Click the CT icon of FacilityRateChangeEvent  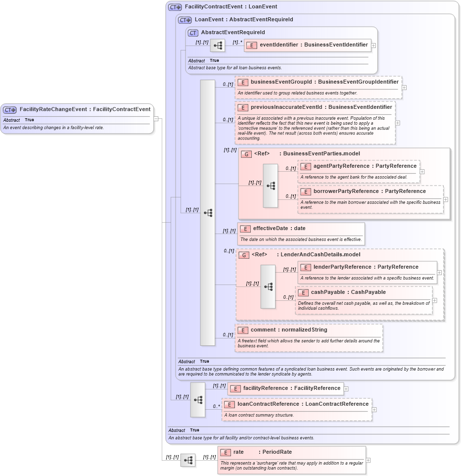(x=9, y=109)
